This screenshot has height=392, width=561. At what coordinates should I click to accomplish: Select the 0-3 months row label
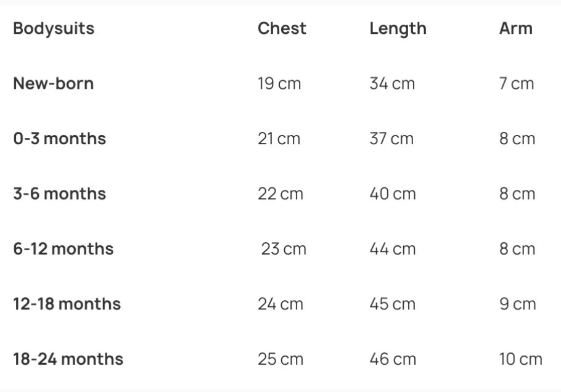[x=60, y=139]
